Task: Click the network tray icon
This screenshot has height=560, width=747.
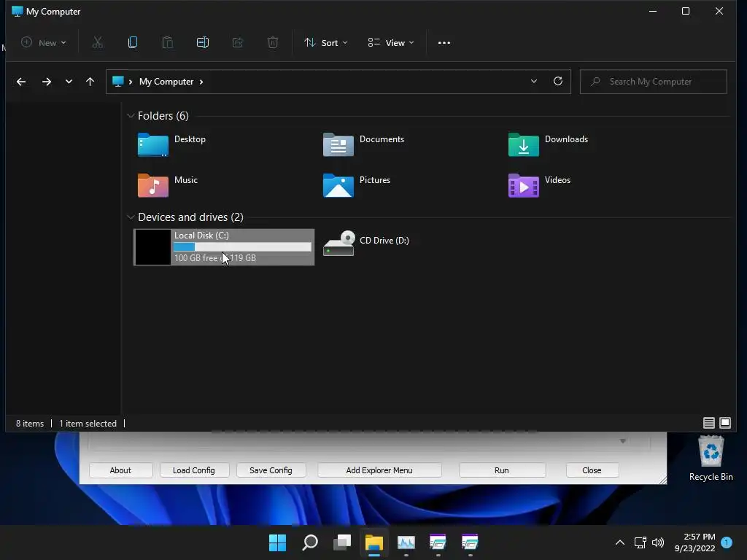Action: (640, 542)
